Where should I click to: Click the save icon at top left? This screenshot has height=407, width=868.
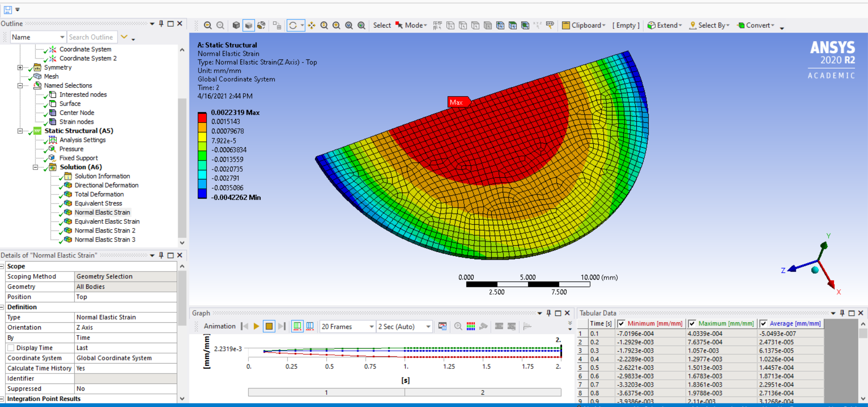pos(8,10)
